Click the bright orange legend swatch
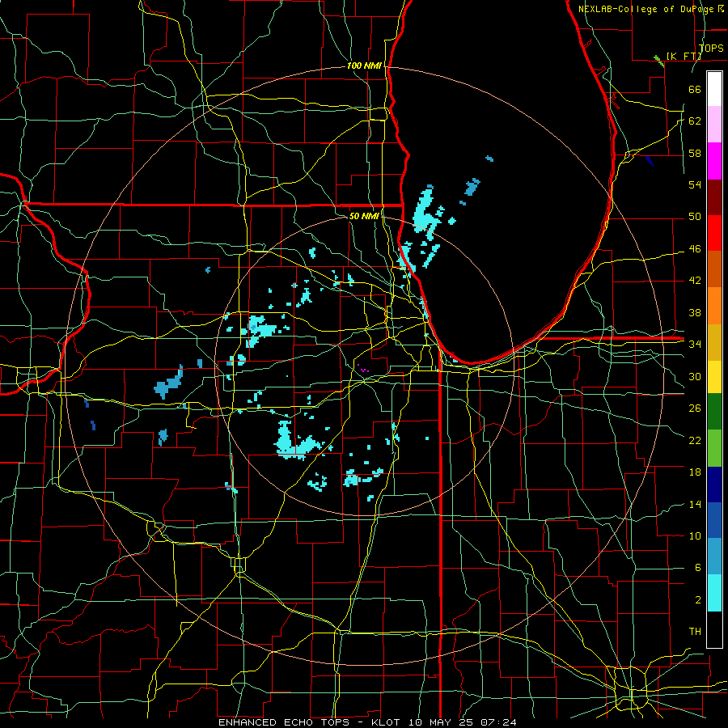The width and height of the screenshot is (728, 728). pyautogui.click(x=714, y=306)
